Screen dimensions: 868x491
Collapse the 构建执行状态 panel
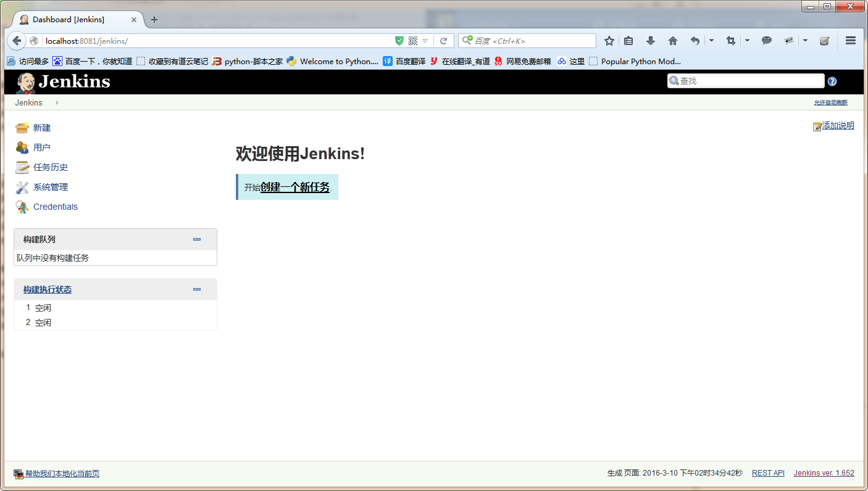(197, 289)
